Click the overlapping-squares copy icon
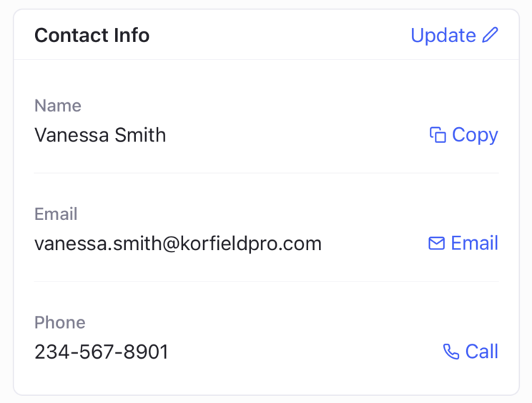Image resolution: width=532 pixels, height=403 pixels. 438,135
